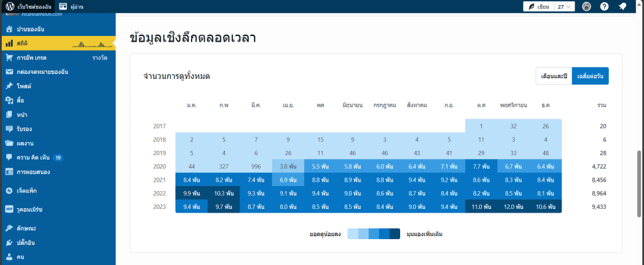The image size is (644, 265).
Task: Open the โพสต์ posts menu
Action: pos(25,85)
